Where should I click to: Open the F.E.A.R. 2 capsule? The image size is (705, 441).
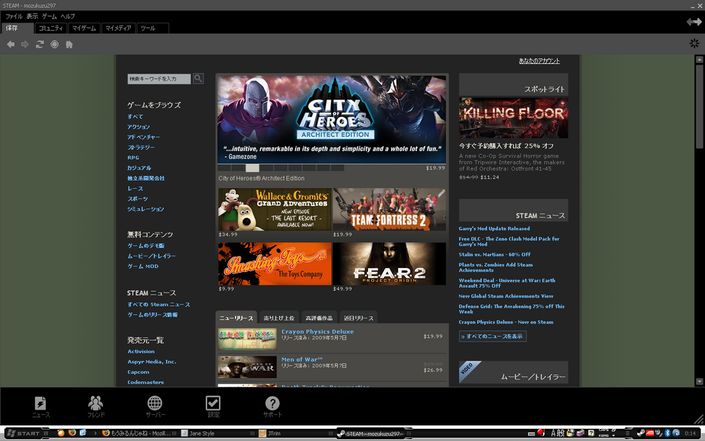389,264
